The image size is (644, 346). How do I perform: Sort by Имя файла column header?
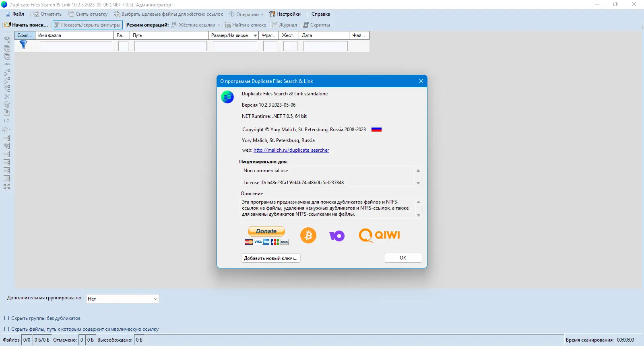pos(74,35)
